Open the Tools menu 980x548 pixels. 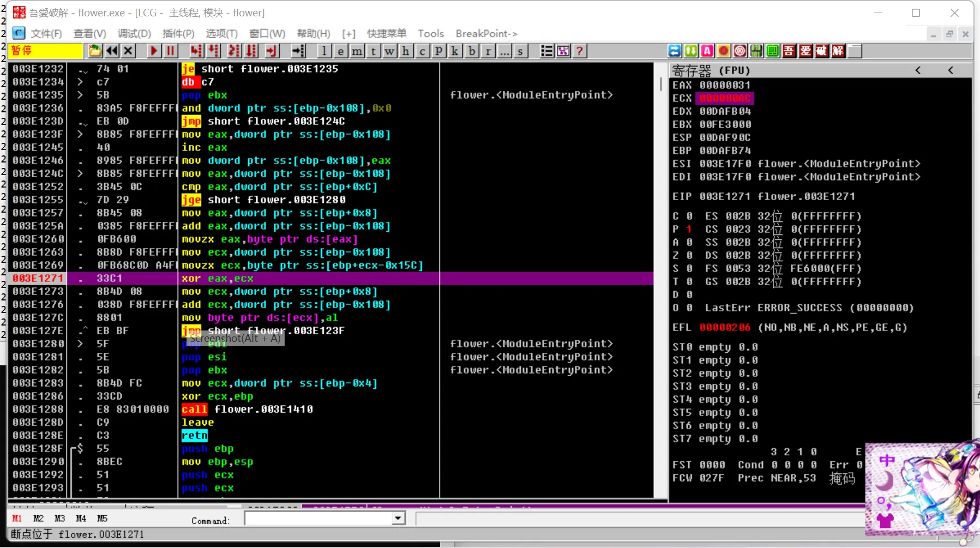pos(431,34)
